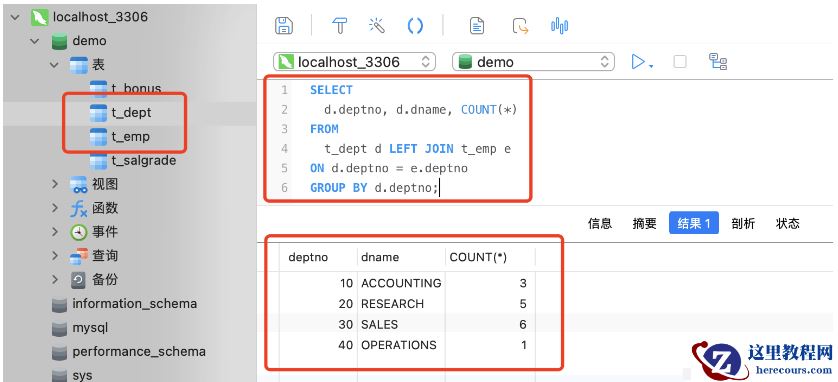Click the GROUP BY line in editor

(x=374, y=188)
